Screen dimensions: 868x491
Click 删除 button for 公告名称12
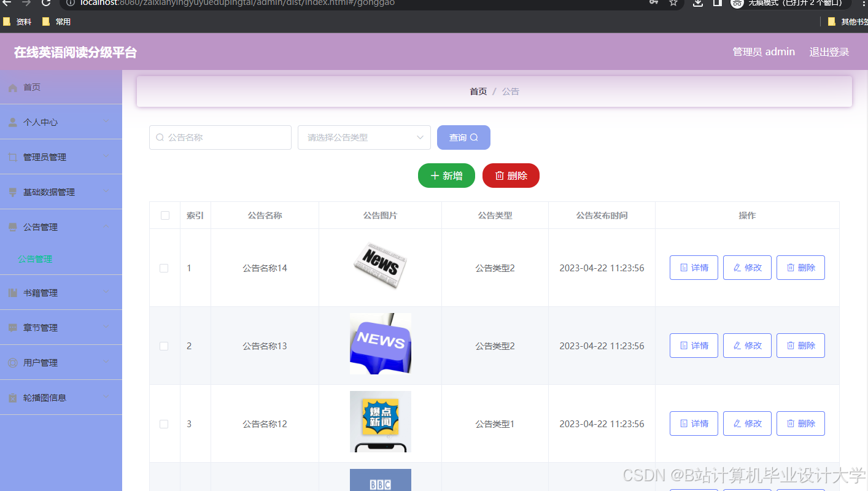(x=800, y=423)
